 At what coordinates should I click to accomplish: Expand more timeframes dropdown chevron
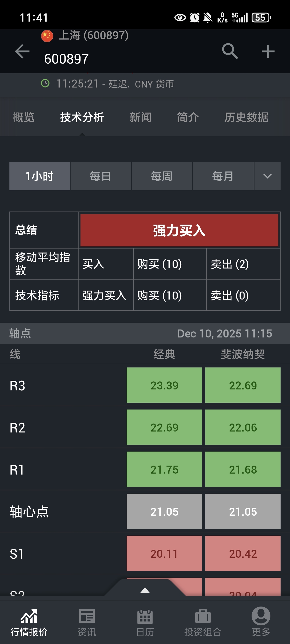tap(267, 176)
